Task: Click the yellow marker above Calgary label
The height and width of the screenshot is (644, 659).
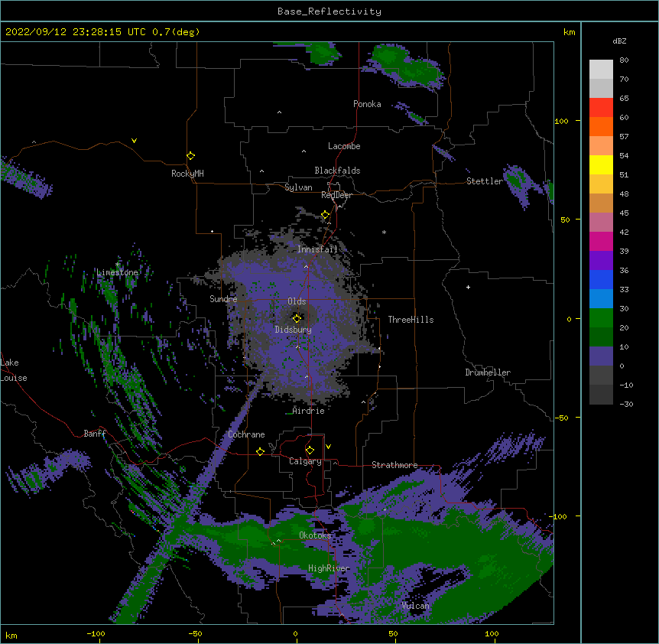Action: point(310,450)
